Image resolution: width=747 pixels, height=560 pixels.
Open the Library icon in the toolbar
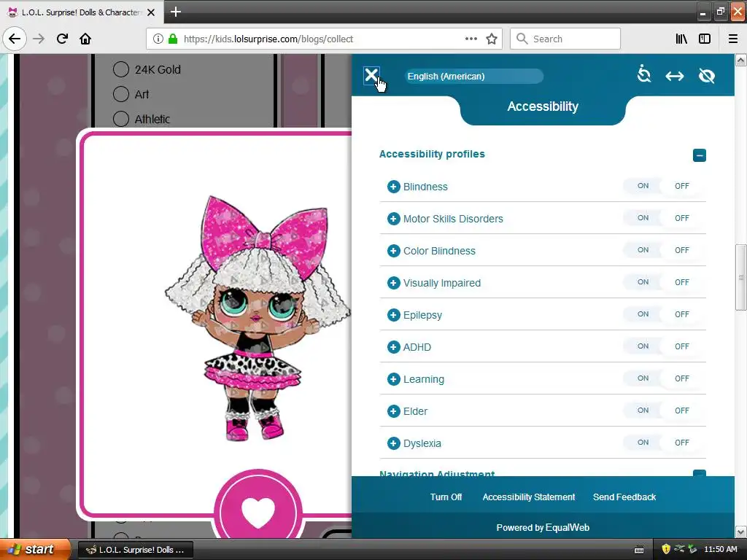click(x=682, y=39)
